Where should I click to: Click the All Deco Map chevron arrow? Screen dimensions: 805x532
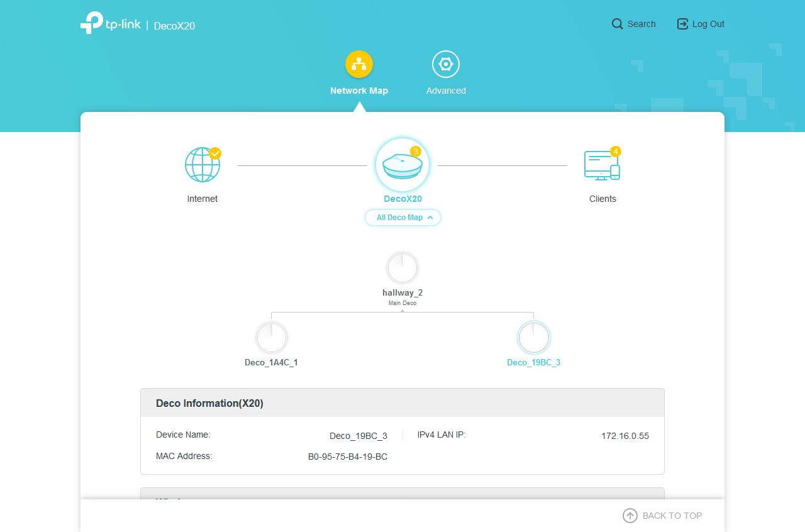(430, 218)
